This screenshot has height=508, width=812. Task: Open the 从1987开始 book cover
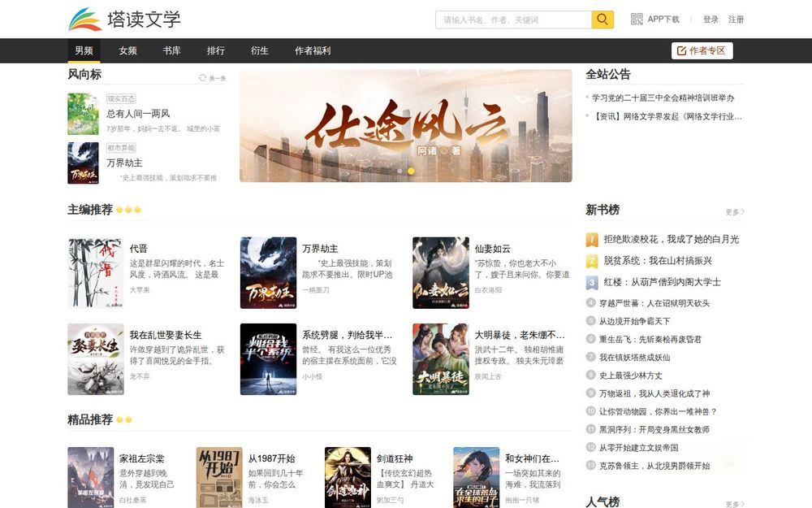(219, 477)
